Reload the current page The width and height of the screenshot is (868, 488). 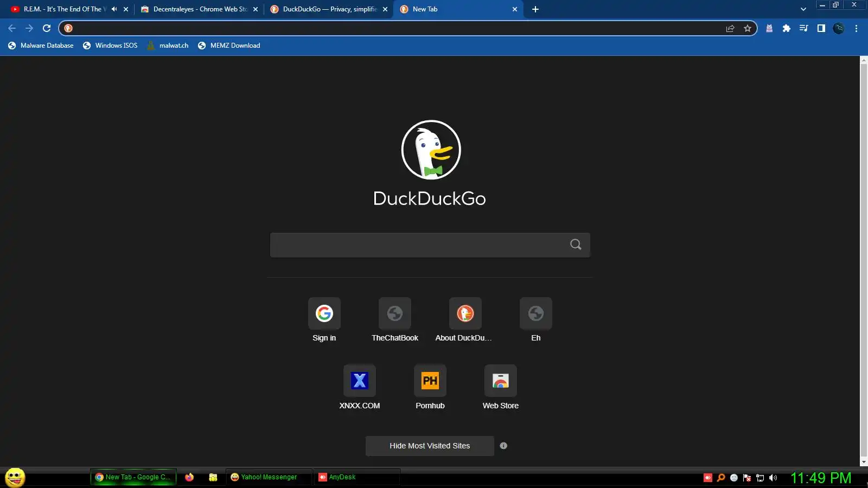click(x=47, y=28)
